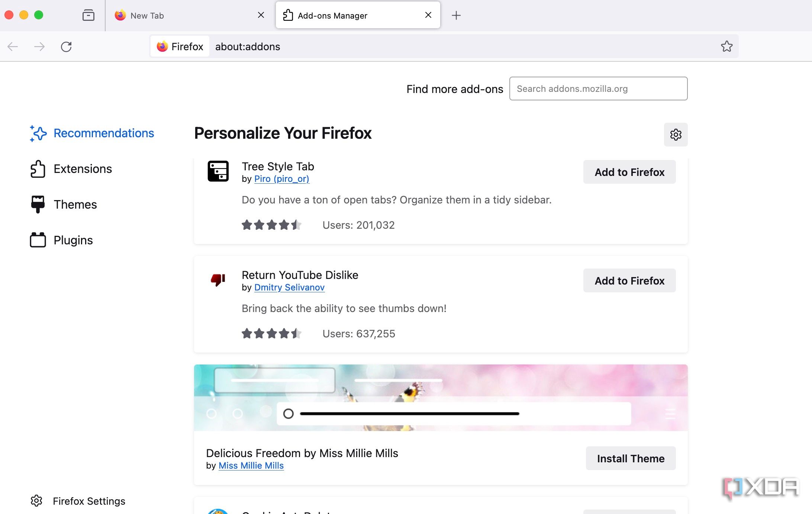Click the Firefox View icon in tab bar
The width and height of the screenshot is (812, 514).
pyautogui.click(x=88, y=15)
